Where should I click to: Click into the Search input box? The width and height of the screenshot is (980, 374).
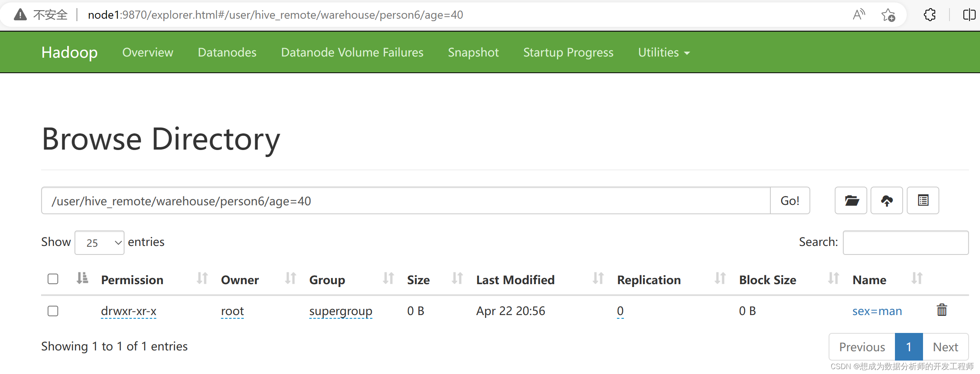point(906,243)
